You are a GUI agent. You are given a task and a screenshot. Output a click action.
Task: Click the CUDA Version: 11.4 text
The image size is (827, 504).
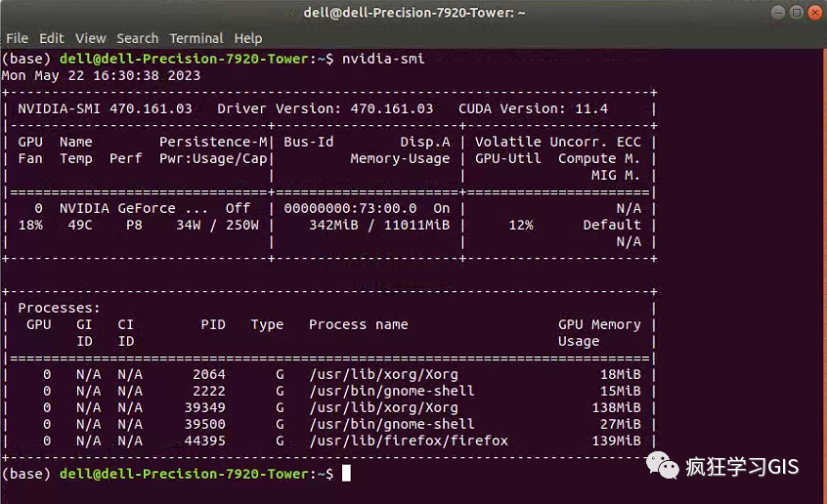coord(533,108)
